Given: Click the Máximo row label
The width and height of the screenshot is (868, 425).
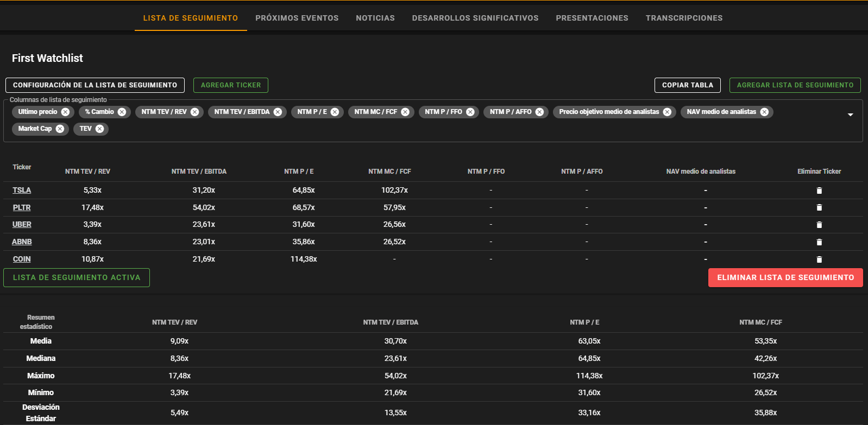Looking at the screenshot, I should tap(41, 376).
